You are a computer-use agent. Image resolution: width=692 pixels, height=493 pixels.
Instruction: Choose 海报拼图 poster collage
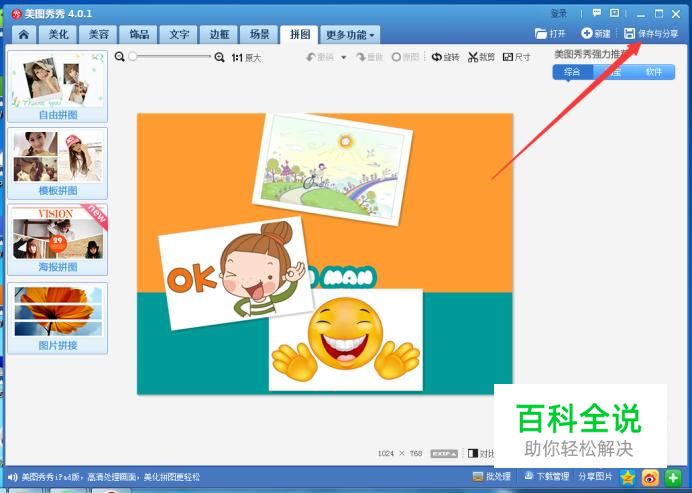[x=57, y=240]
